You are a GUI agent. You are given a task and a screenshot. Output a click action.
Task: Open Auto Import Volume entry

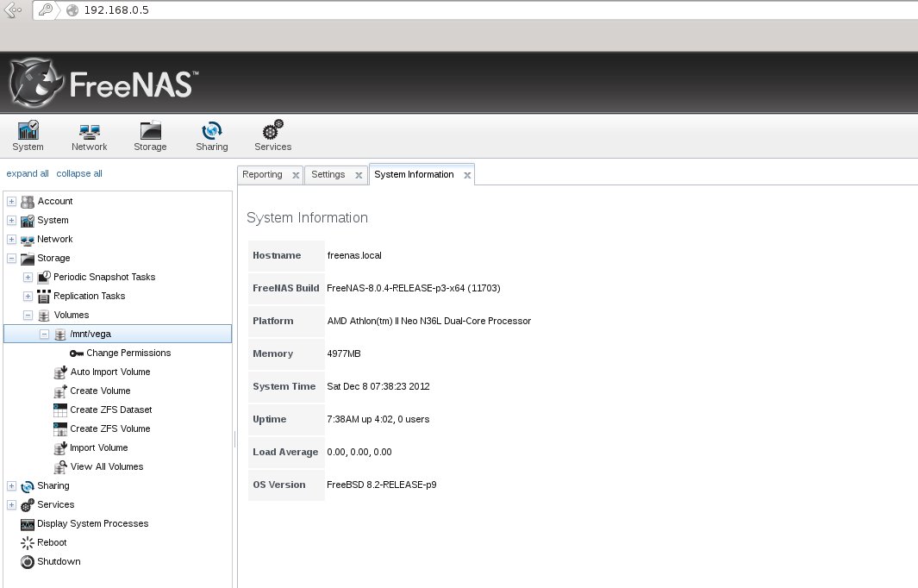[110, 372]
